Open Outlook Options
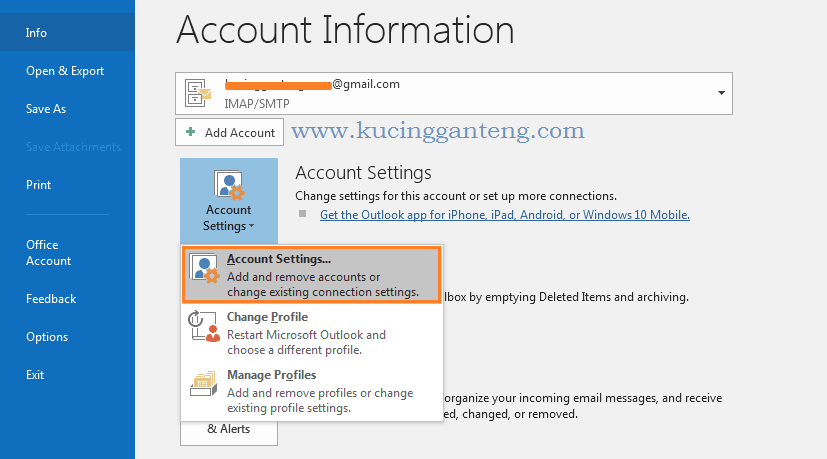 [x=47, y=337]
